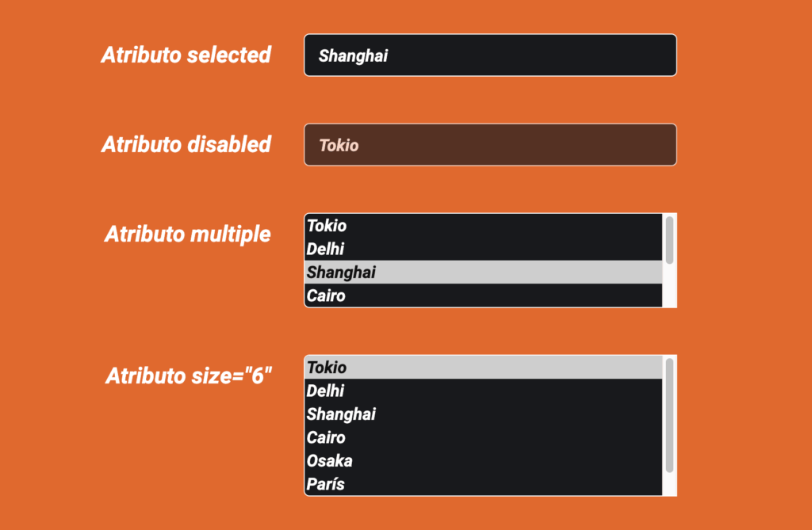Select París in the size 6 list

click(483, 483)
